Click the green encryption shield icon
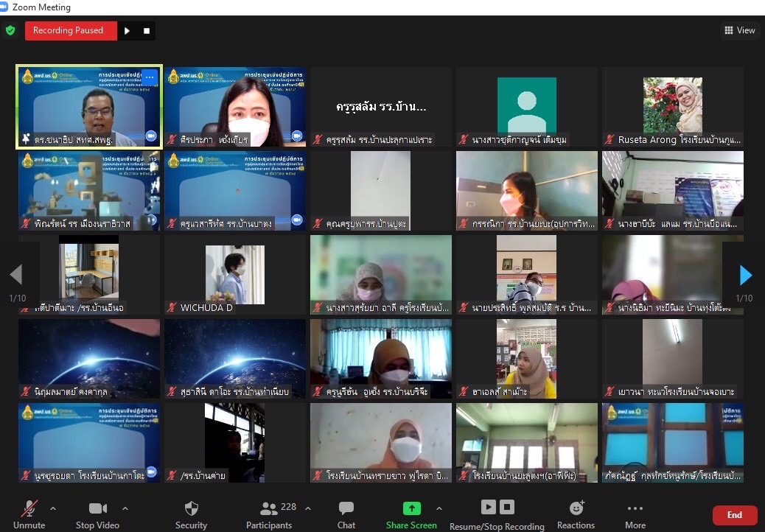 click(x=10, y=30)
